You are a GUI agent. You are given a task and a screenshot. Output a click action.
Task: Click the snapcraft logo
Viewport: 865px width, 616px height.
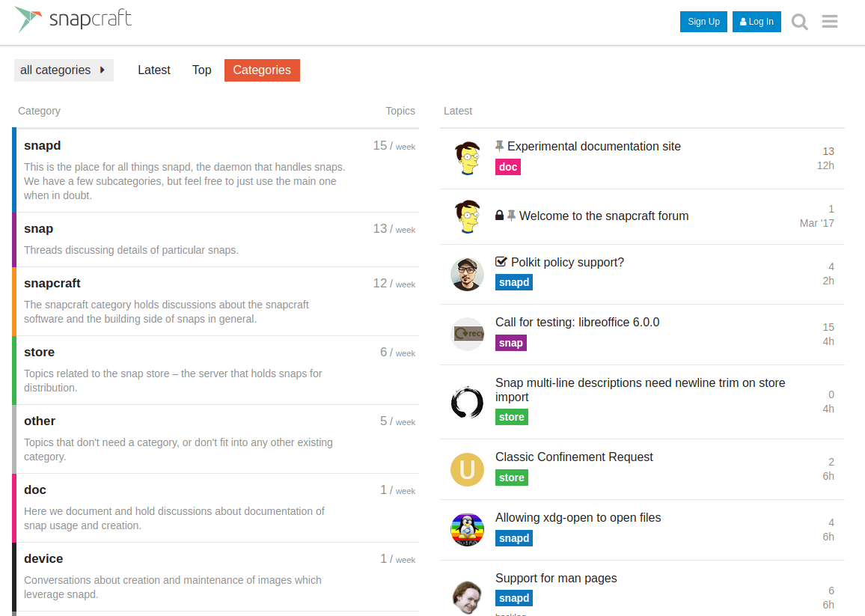tap(73, 19)
